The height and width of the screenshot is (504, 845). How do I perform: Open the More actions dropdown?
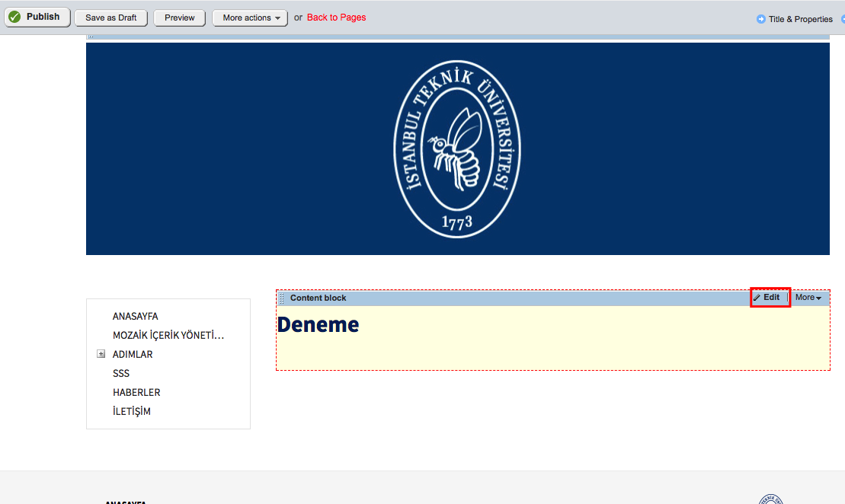[x=250, y=18]
